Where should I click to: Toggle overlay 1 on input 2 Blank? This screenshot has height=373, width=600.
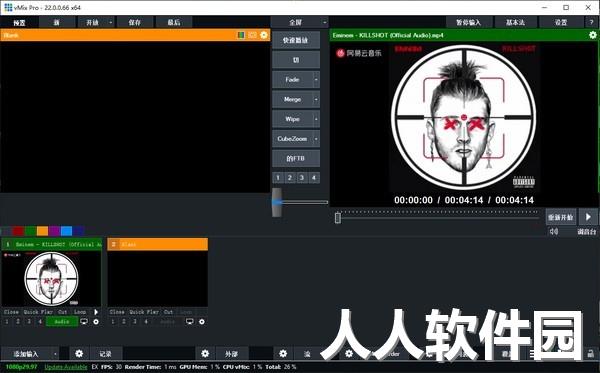(x=112, y=322)
